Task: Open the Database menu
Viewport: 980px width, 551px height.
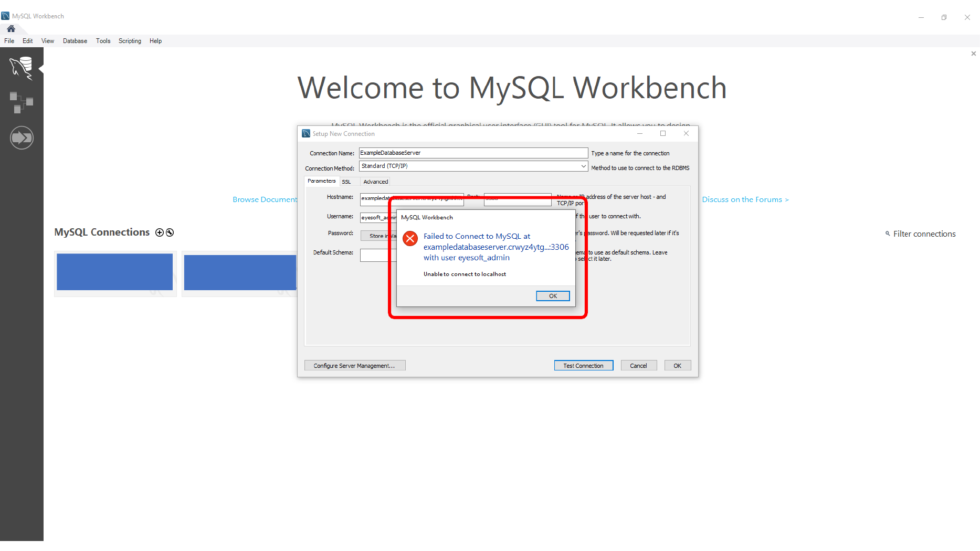Action: [x=75, y=41]
